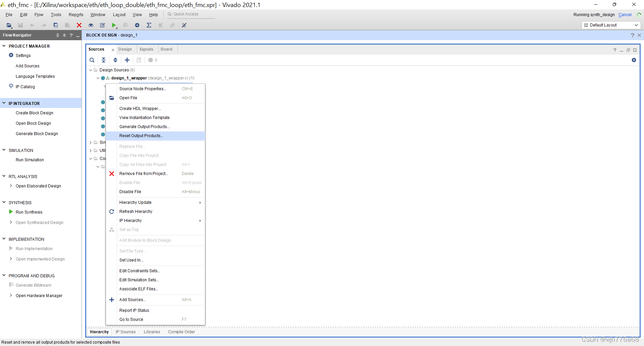Viewport: 644px width, 346px height.
Task: Close the Block Design view with the X
Action: point(639,35)
